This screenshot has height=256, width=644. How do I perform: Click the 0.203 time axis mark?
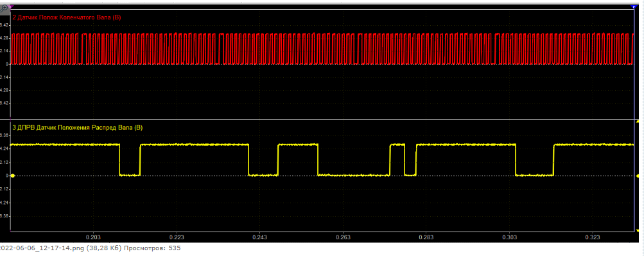tap(93, 237)
